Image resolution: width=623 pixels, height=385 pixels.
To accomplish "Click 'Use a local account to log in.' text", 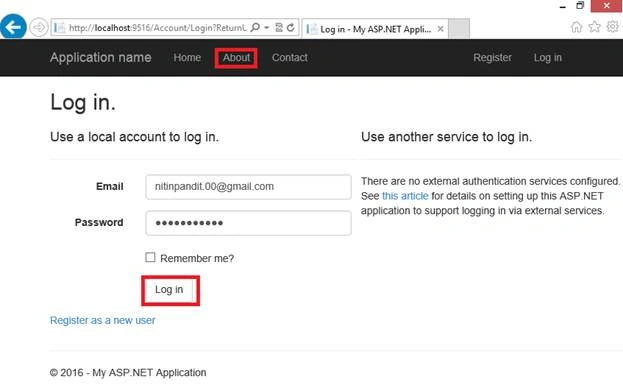I will tap(134, 137).
